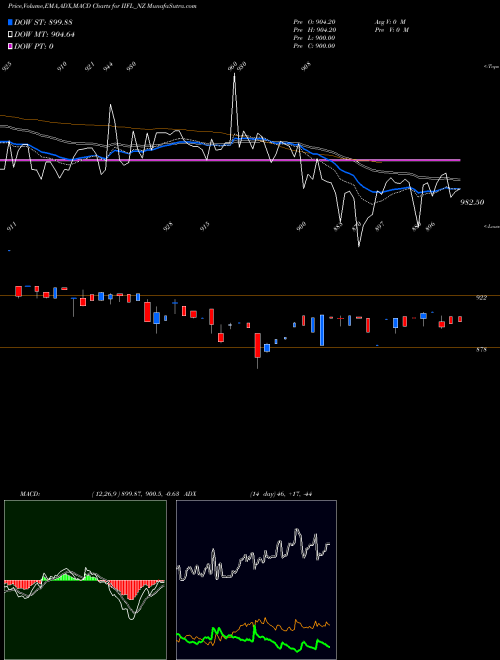
Task: Select the DOW PT: 0 legend label
Action: (34, 47)
